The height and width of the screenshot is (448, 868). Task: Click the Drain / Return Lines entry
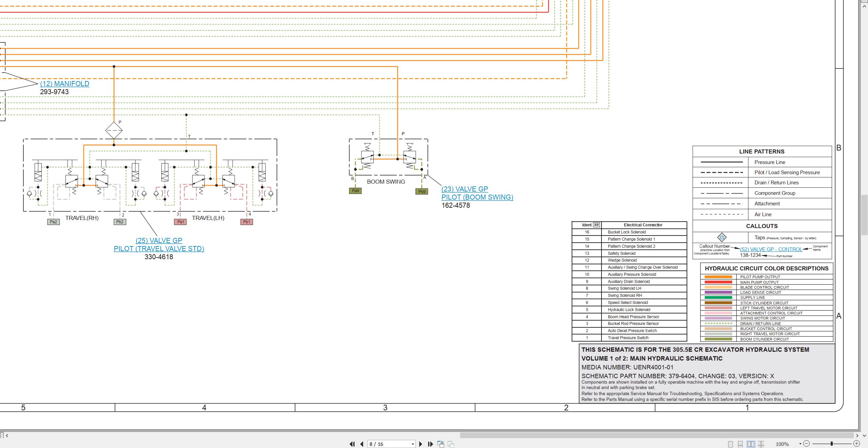click(762, 183)
